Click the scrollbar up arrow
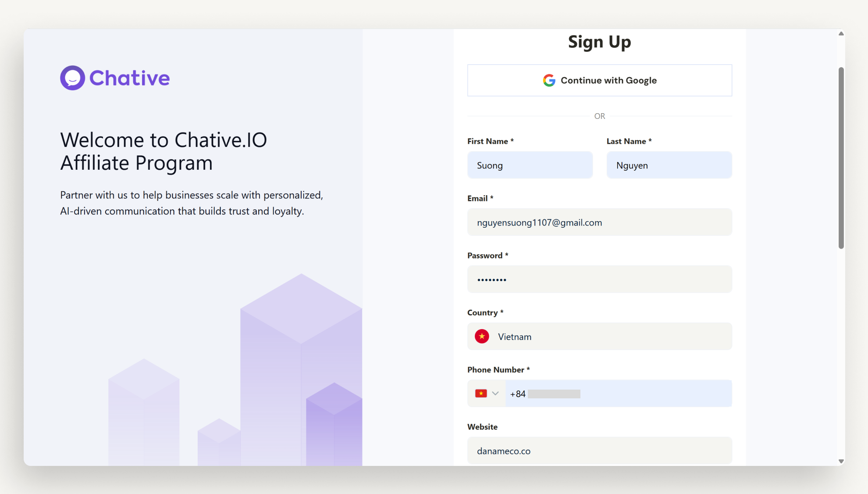The height and width of the screenshot is (494, 868). [841, 34]
